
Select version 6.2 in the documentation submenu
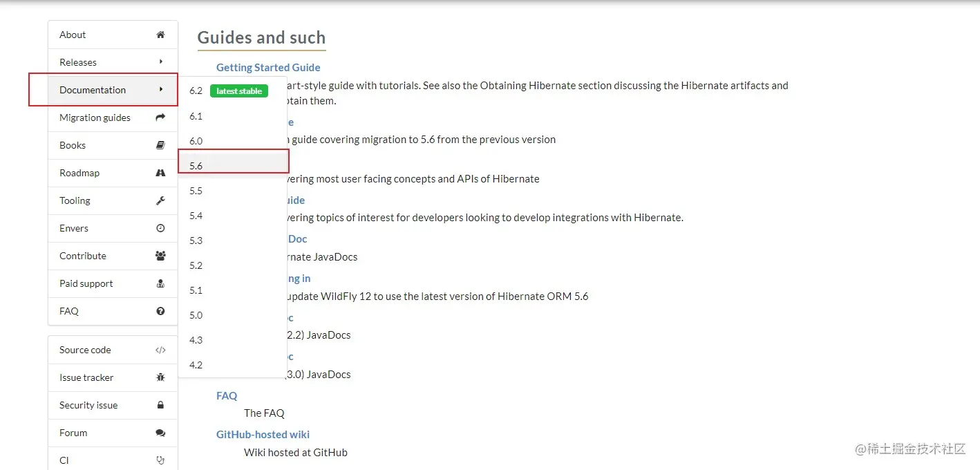click(x=233, y=91)
